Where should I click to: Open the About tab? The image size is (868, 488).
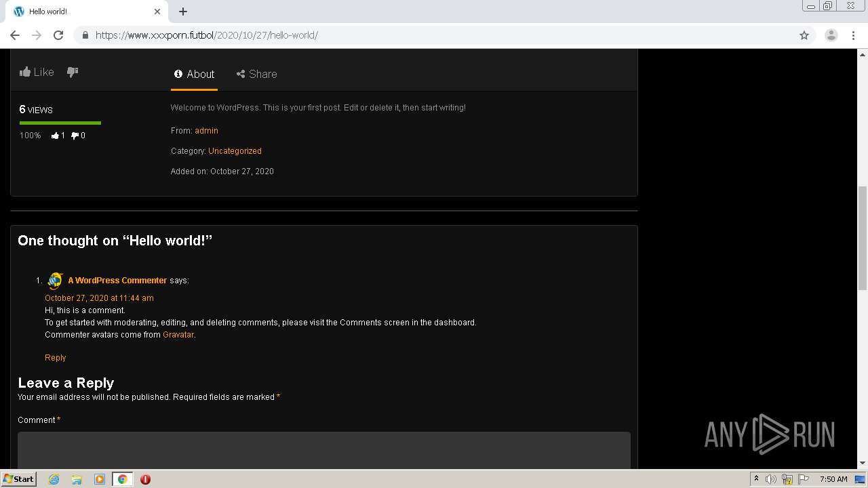pyautogui.click(x=194, y=74)
